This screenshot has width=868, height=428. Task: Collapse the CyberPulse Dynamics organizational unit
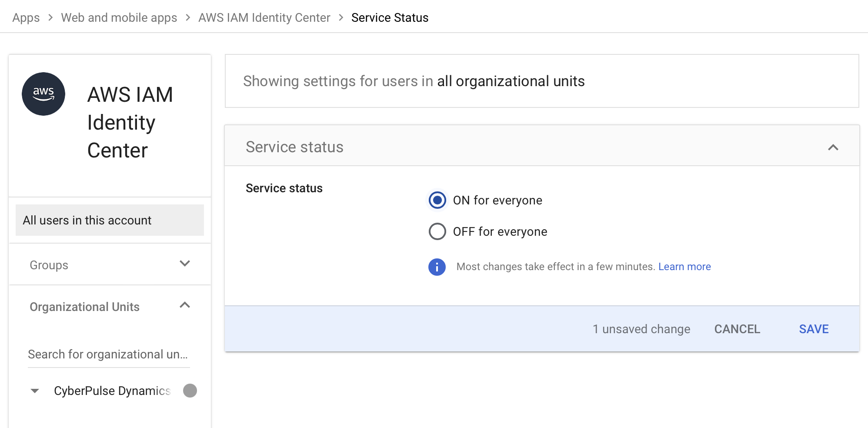(36, 391)
